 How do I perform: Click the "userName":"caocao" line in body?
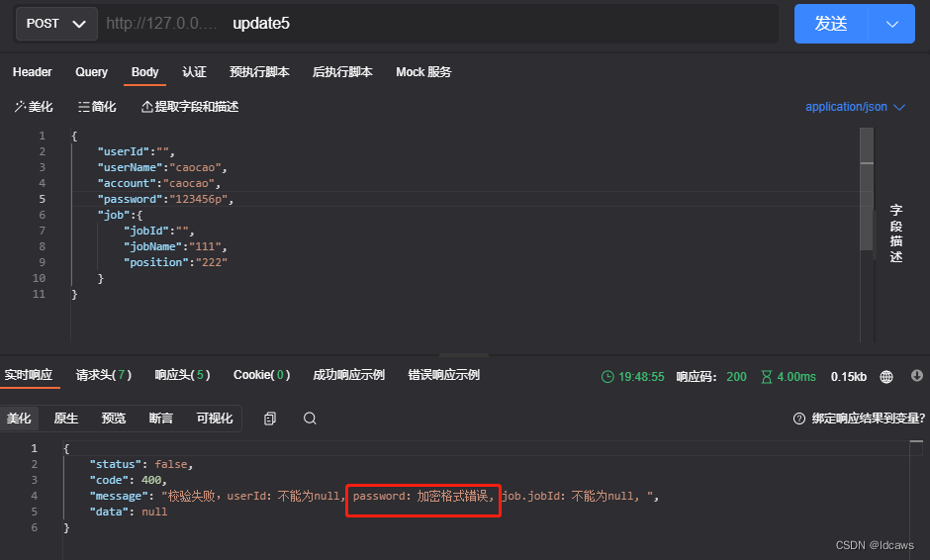[162, 168]
